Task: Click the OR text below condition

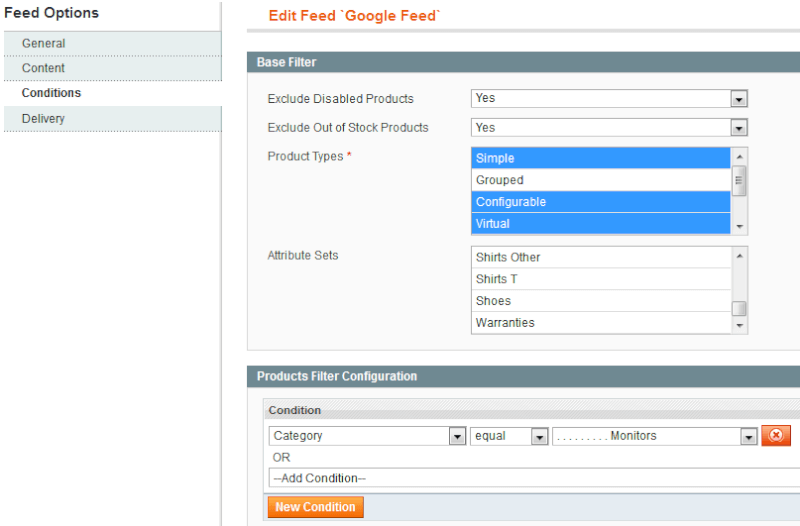Action: 281,458
